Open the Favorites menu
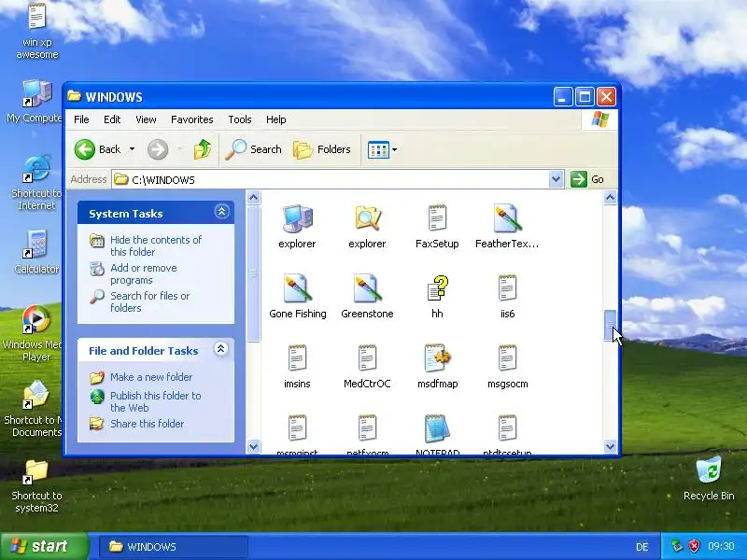Image resolution: width=747 pixels, height=560 pixels. coord(192,119)
